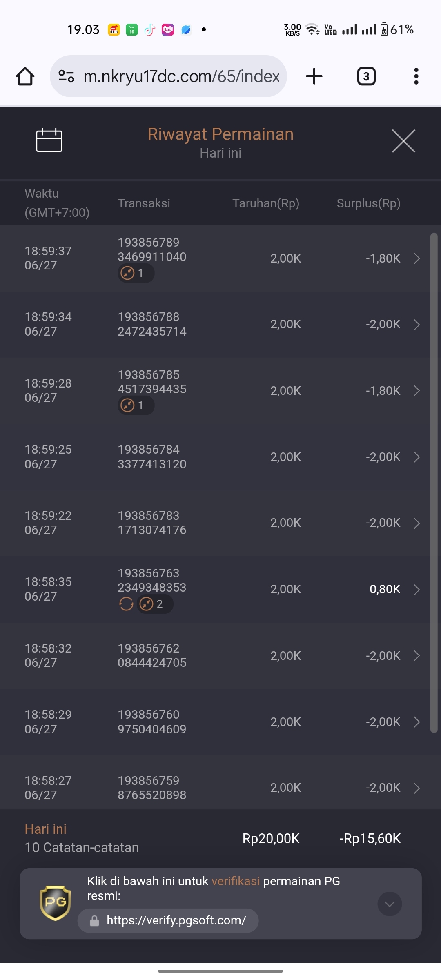Viewport: 441px width, 980px height.
Task: Tap the site settings icon in address bar
Action: pyautogui.click(x=66, y=76)
